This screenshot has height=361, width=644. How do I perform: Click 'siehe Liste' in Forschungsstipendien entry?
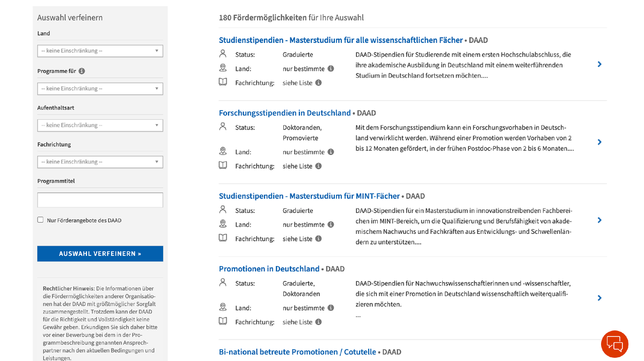[x=297, y=166]
